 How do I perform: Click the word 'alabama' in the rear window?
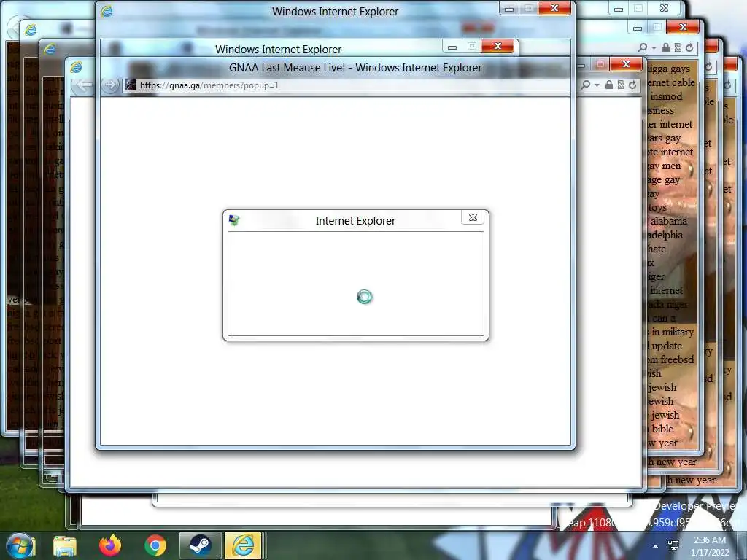(x=669, y=221)
